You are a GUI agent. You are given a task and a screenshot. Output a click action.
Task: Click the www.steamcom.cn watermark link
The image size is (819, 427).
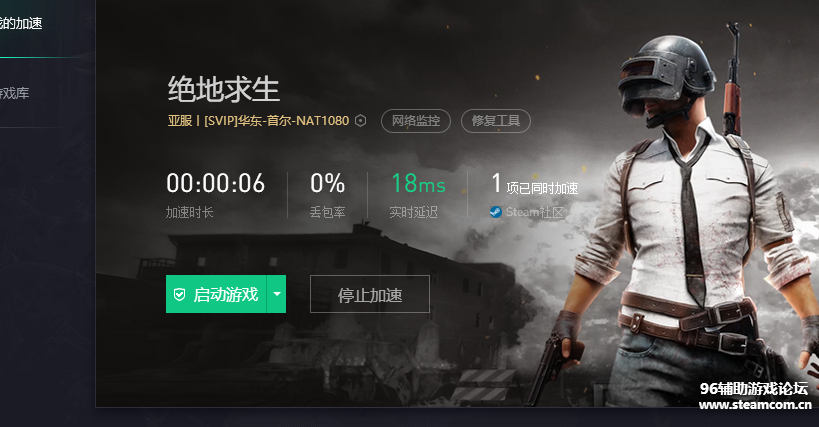pos(755,405)
